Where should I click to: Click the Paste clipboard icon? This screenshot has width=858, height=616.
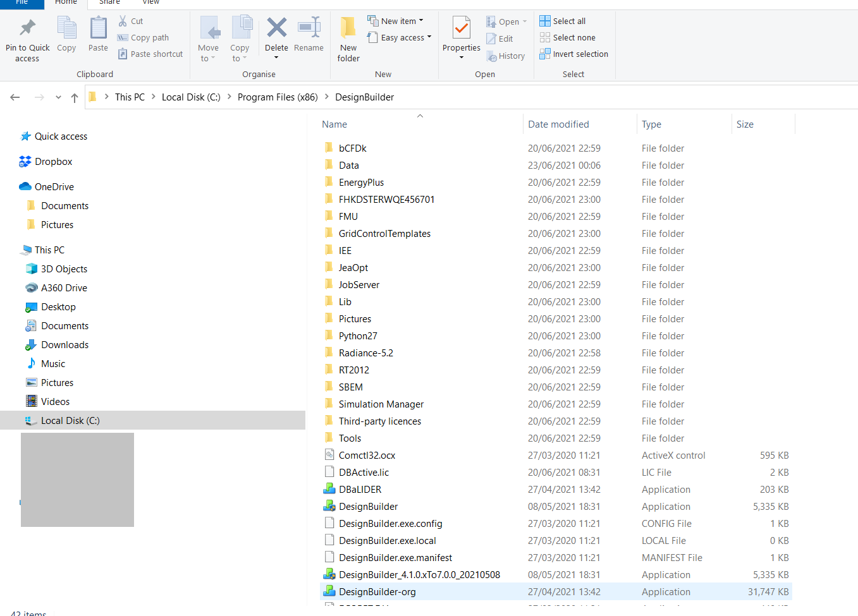point(98,28)
